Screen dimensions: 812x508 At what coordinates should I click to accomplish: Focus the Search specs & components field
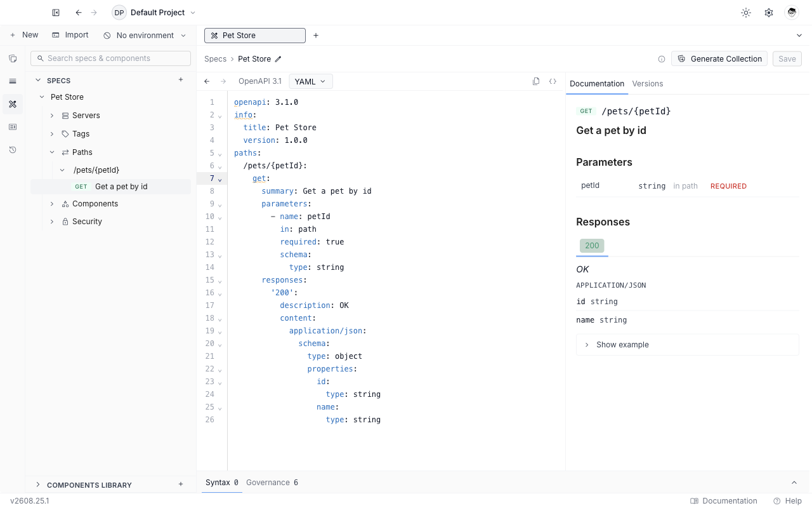point(110,58)
